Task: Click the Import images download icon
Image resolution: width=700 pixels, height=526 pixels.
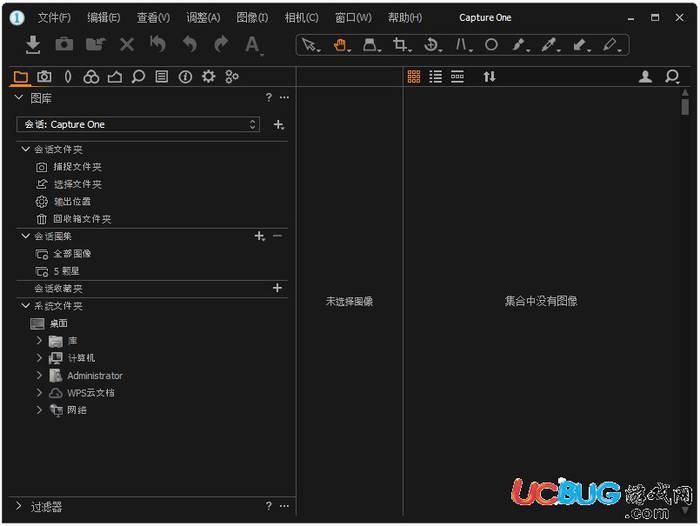Action: (33, 45)
